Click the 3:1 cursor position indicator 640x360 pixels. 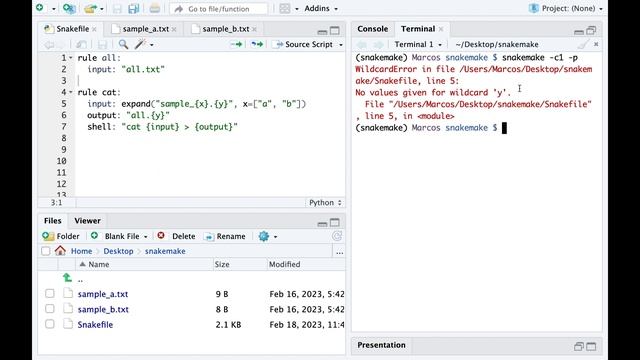pyautogui.click(x=56, y=202)
